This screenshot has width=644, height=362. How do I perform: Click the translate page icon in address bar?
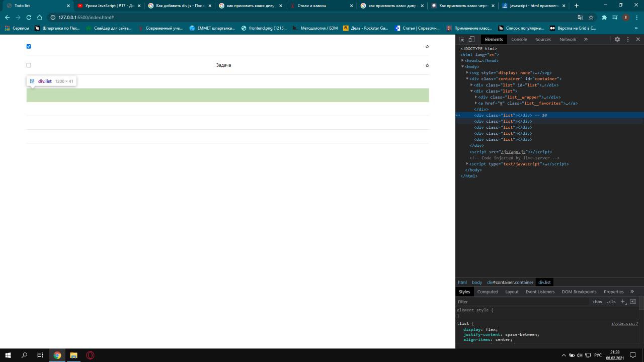(580, 17)
